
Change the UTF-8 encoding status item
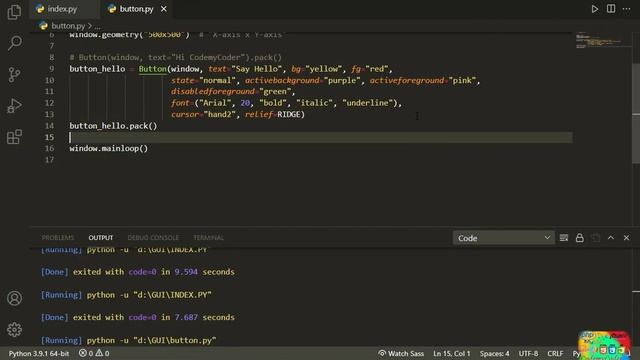pos(528,353)
